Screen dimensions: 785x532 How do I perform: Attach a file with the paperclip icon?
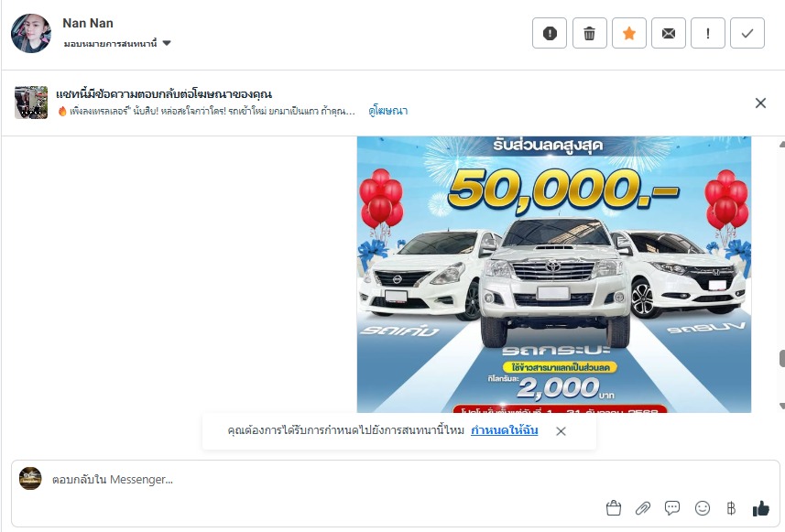click(642, 508)
